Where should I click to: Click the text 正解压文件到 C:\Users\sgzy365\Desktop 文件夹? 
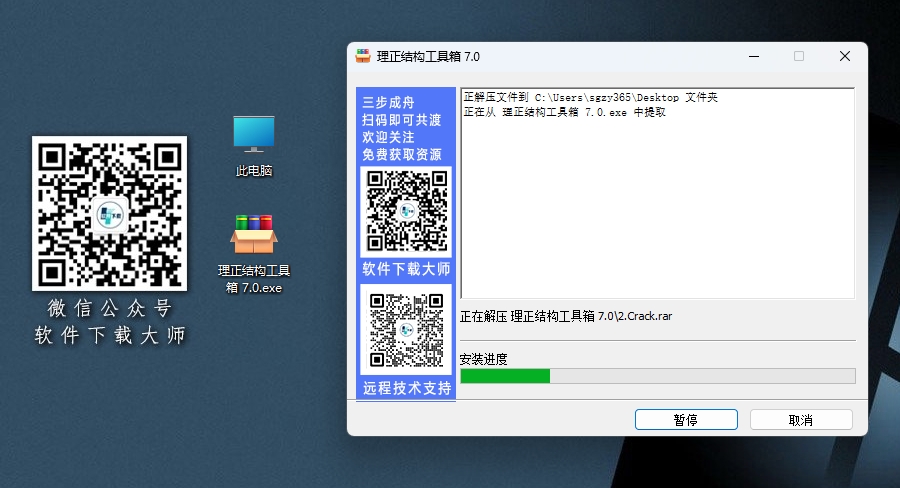coord(590,97)
